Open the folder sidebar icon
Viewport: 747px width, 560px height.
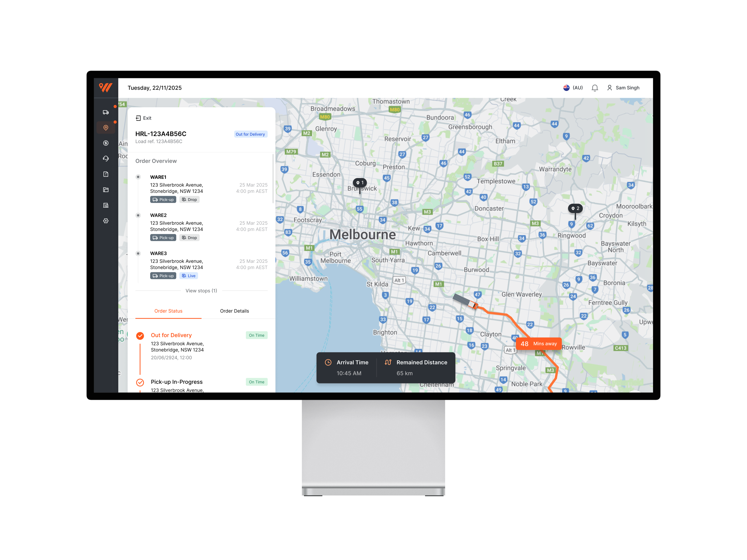pyautogui.click(x=106, y=190)
